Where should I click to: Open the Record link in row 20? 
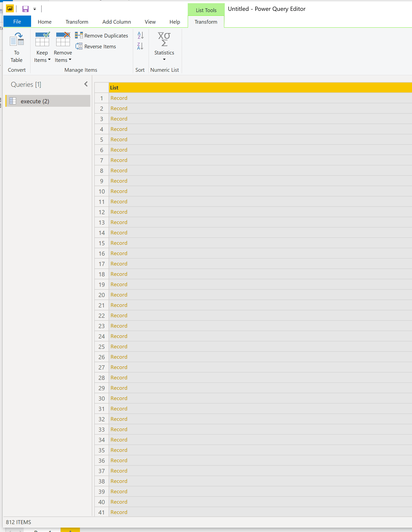(x=119, y=295)
